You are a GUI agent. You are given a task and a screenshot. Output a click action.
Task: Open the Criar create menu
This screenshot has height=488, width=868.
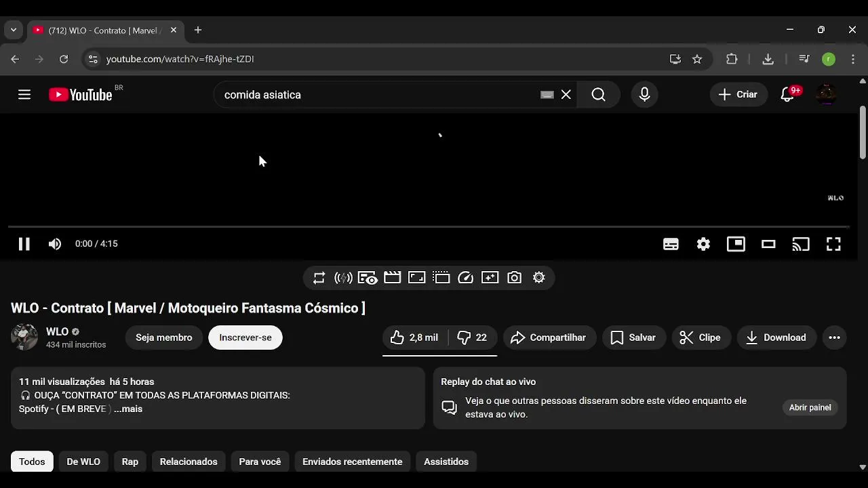(x=738, y=95)
